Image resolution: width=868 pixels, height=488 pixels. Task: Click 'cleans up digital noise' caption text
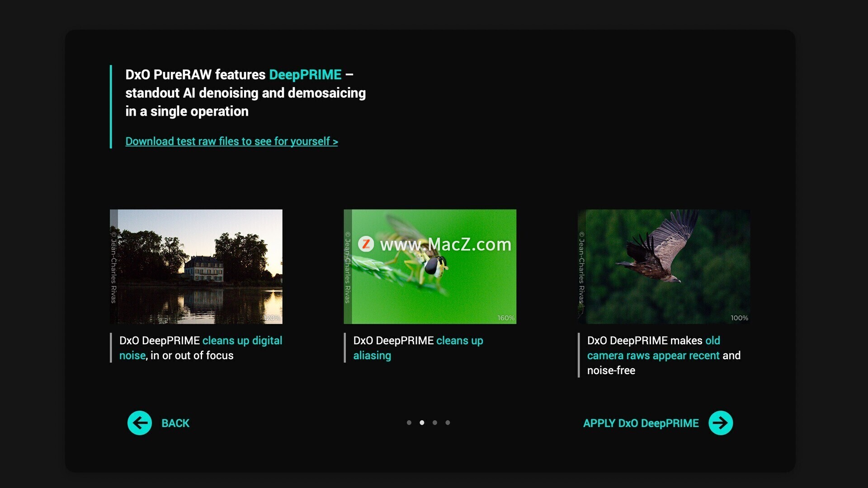[201, 348]
